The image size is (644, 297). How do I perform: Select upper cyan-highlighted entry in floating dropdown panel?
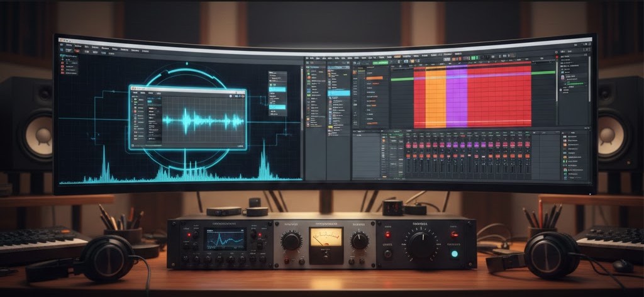pos(277,89)
